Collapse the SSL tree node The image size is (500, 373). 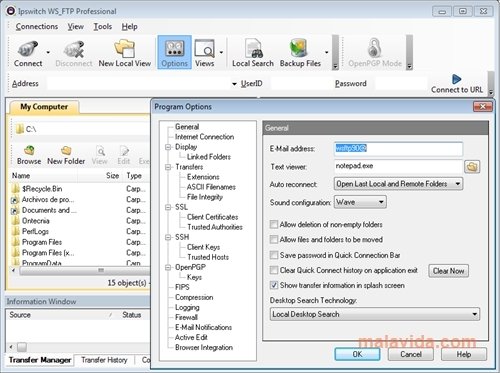[x=168, y=207]
